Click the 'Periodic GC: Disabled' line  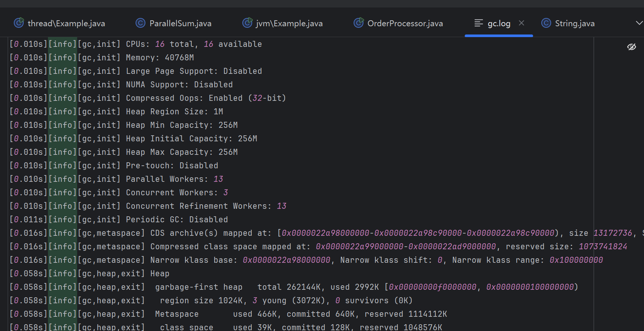118,220
